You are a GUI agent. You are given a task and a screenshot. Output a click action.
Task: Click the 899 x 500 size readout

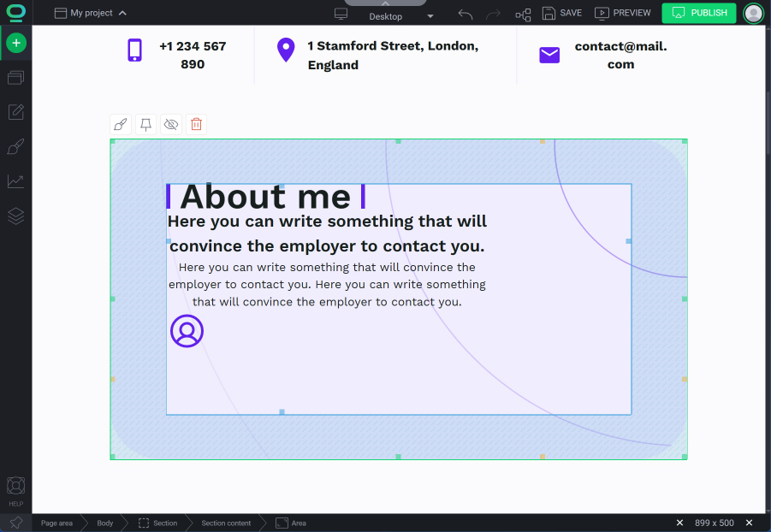714,523
